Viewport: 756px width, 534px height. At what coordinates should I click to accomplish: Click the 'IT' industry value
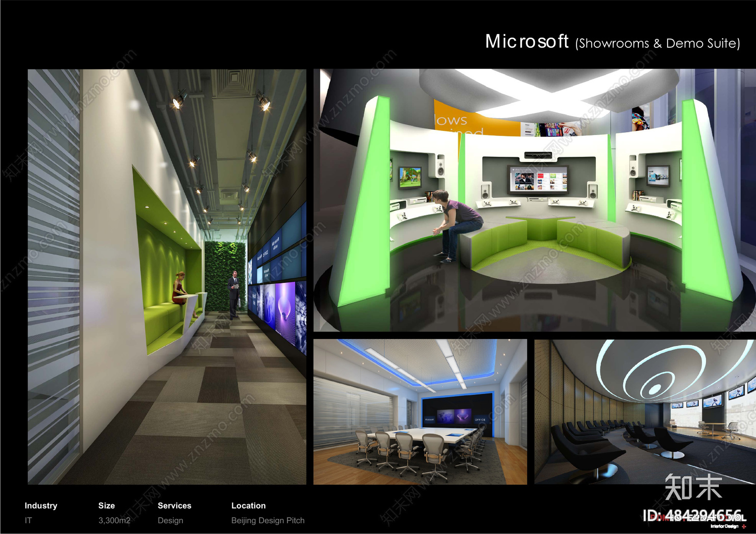28,520
